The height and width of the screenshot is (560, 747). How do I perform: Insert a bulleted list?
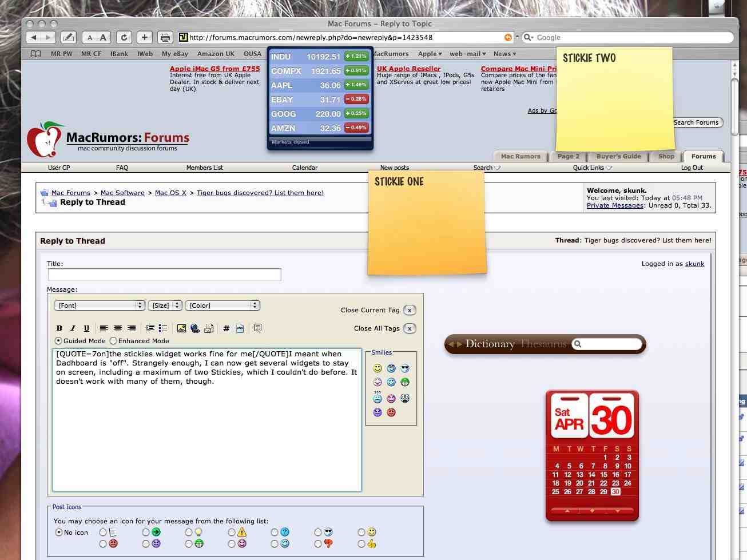point(163,328)
